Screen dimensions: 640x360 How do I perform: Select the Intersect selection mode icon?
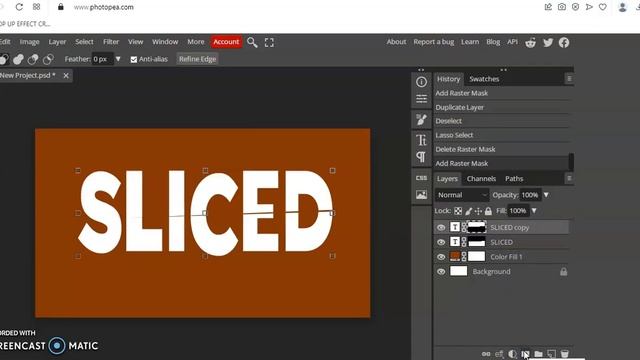[48, 59]
